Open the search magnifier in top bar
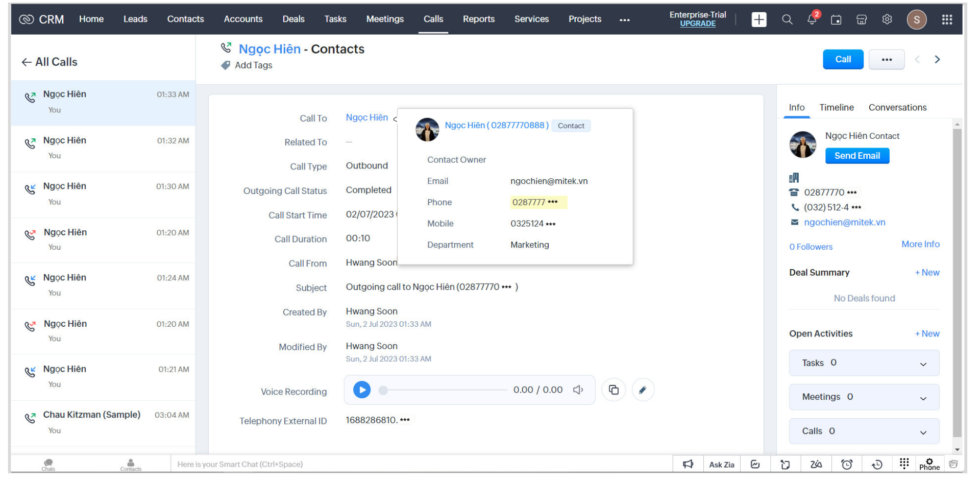The image size is (980, 482). 787,19
